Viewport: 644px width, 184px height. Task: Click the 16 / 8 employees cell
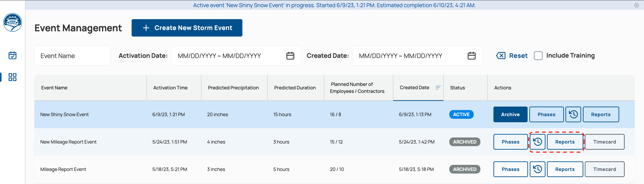pyautogui.click(x=335, y=114)
